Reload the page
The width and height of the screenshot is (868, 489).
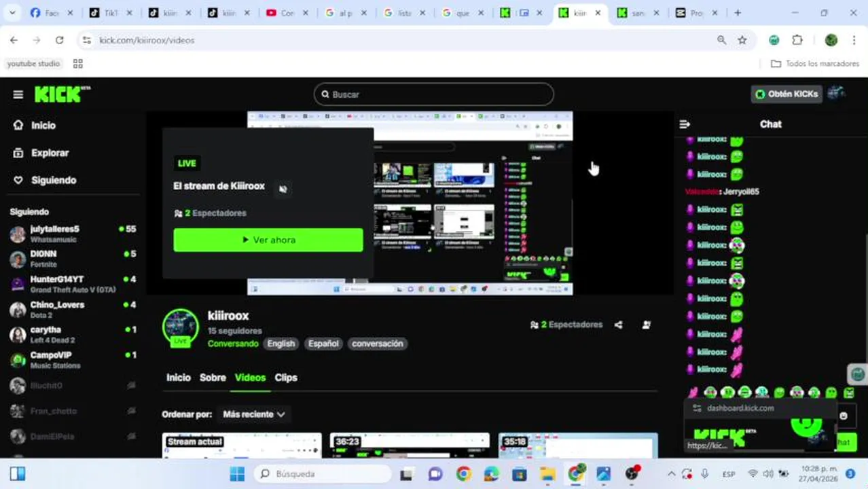pyautogui.click(x=60, y=40)
